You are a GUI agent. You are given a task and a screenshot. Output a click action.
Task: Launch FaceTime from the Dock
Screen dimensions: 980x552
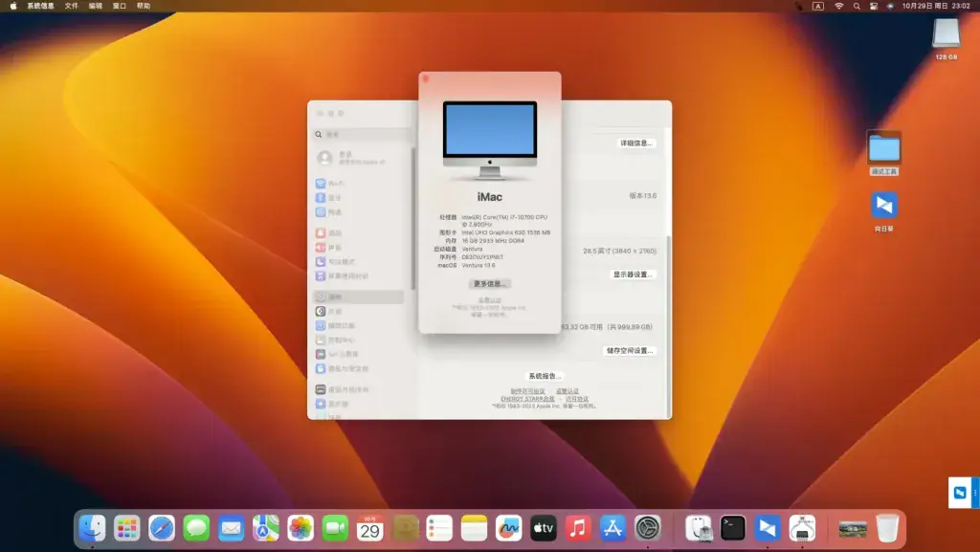pyautogui.click(x=335, y=528)
